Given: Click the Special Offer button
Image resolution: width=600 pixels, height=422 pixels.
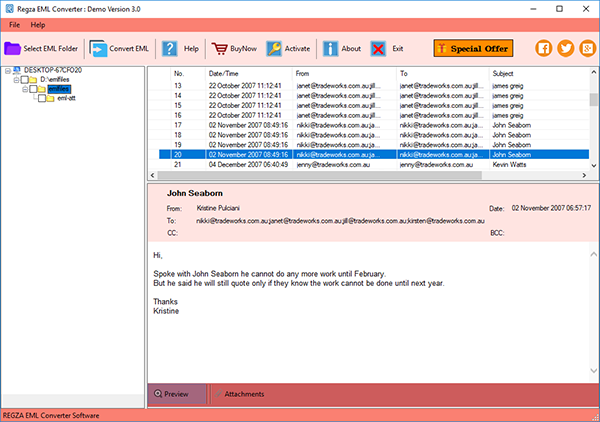Looking at the screenshot, I should 473,48.
